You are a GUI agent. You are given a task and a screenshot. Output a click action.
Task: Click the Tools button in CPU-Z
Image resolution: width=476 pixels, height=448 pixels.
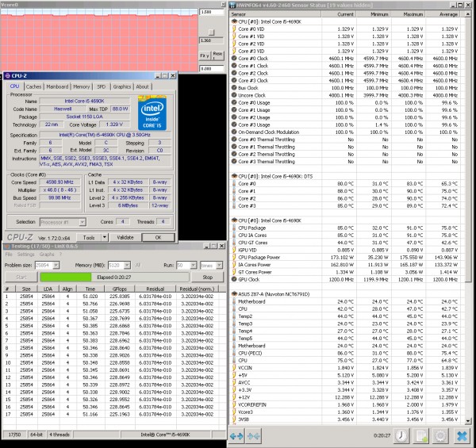(x=88, y=237)
